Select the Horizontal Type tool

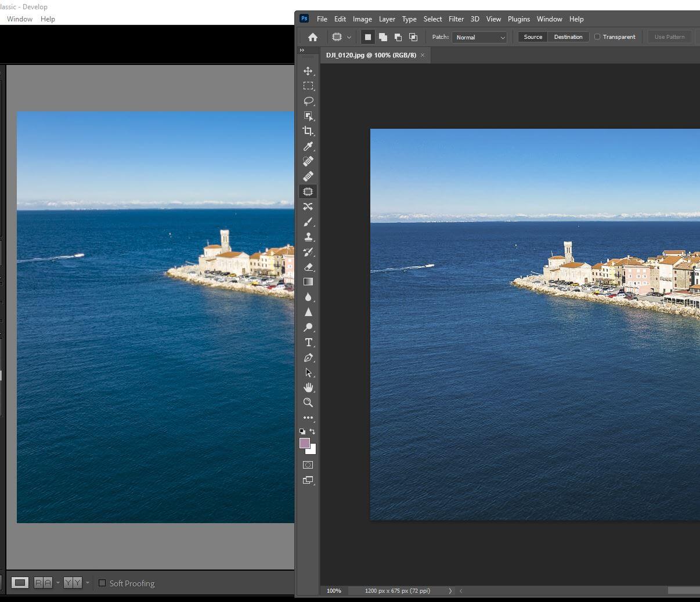tap(308, 342)
